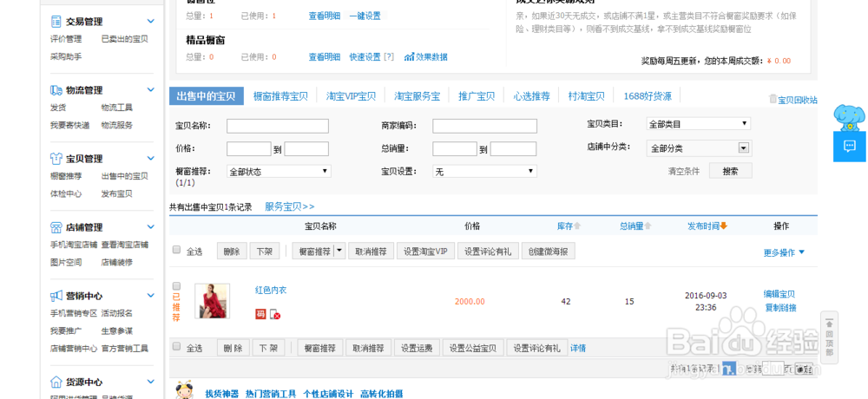The width and height of the screenshot is (868, 399).
Task: Click the red 码 icon under 红色内衣
Action: [x=260, y=314]
